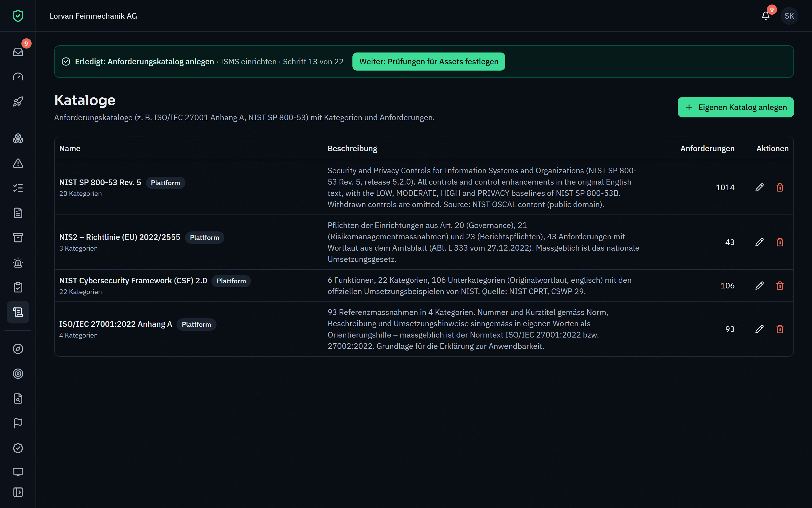Expand the sidebar with panel toggle icon
This screenshot has height=508, width=812.
[18, 492]
